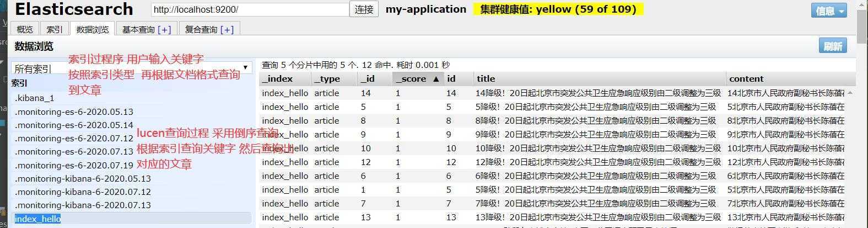Viewport: 868px width, 228px height.
Task: Click the 连接 connect button
Action: coord(364,9)
